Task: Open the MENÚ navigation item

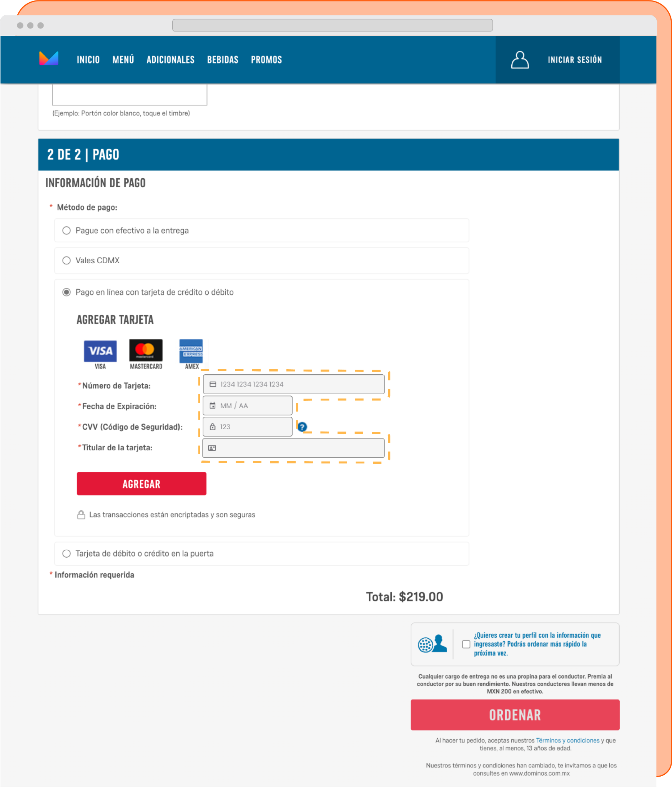Action: [x=123, y=60]
